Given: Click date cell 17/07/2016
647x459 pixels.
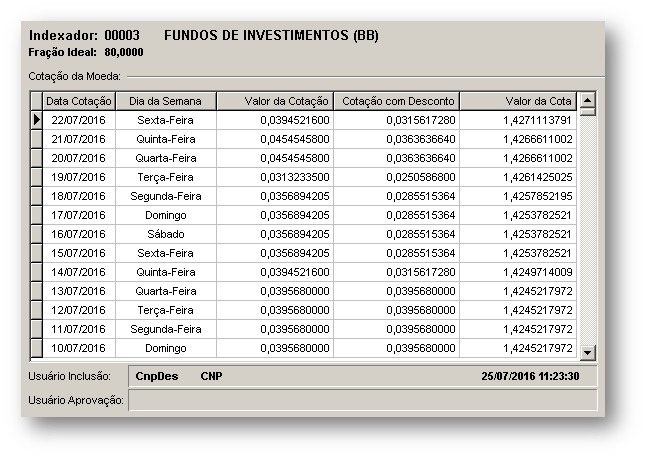Looking at the screenshot, I should pyautogui.click(x=79, y=215).
